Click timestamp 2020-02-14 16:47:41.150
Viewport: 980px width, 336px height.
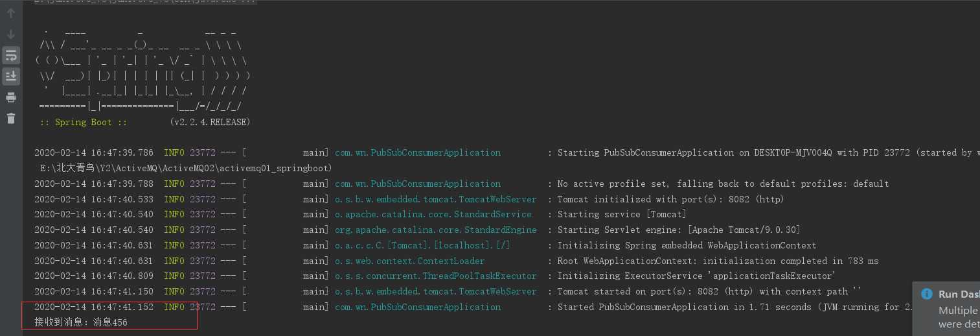pyautogui.click(x=94, y=292)
